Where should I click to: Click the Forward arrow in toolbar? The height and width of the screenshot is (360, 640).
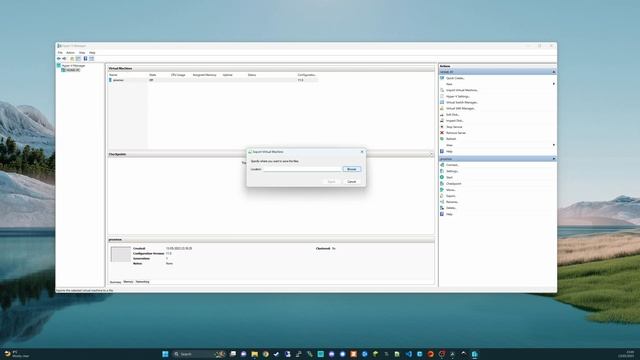pos(64,59)
